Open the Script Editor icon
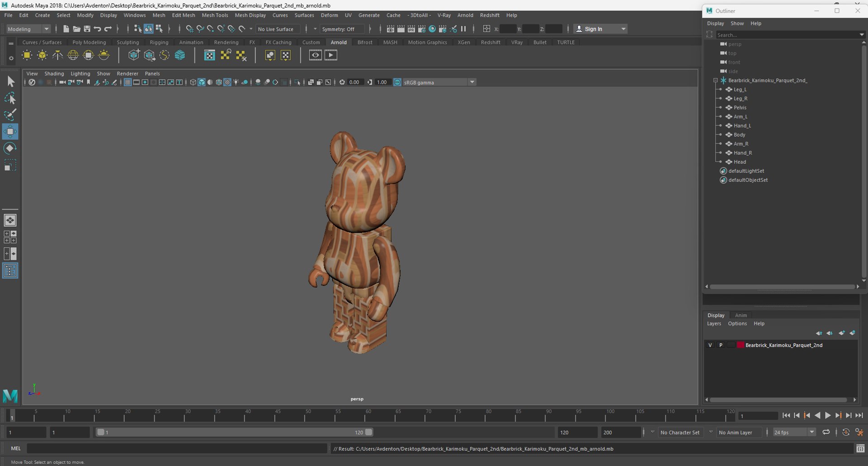Viewport: 868px width, 466px height. (x=860, y=449)
